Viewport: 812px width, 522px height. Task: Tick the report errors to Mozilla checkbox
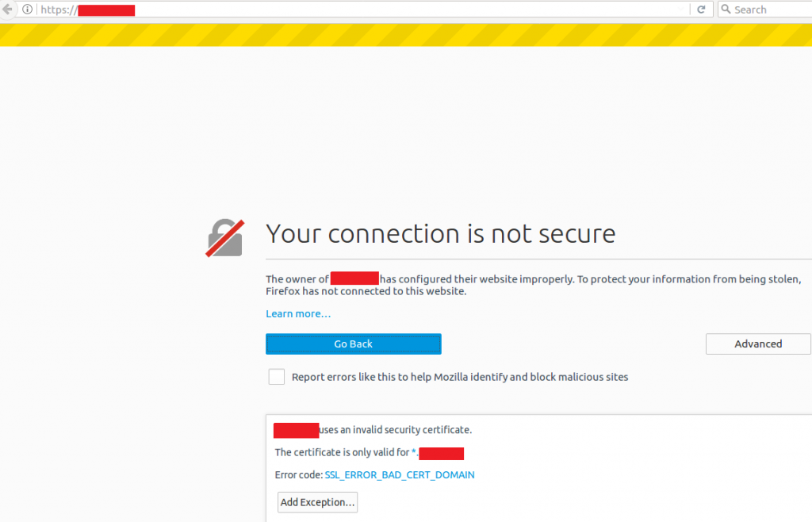pyautogui.click(x=277, y=377)
